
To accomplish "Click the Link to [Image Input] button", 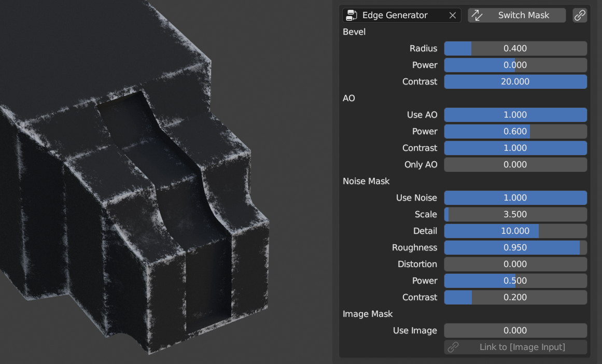I will click(515, 347).
